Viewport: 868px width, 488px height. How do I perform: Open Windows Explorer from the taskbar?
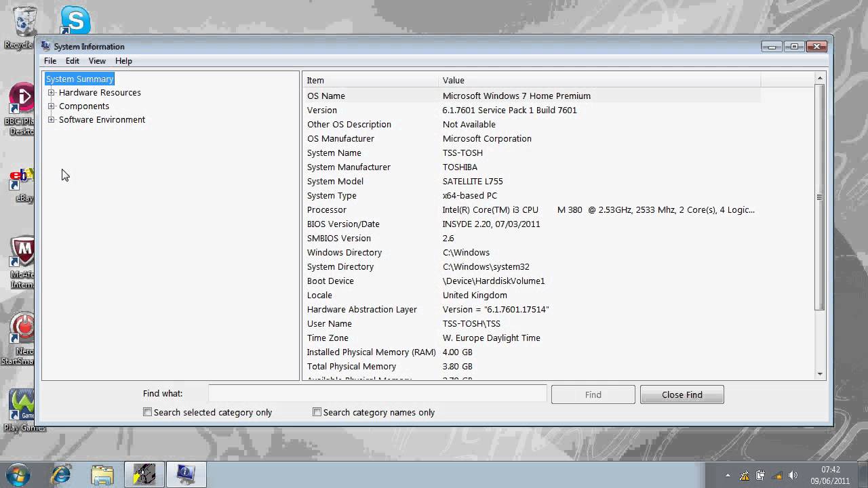pos(102,474)
